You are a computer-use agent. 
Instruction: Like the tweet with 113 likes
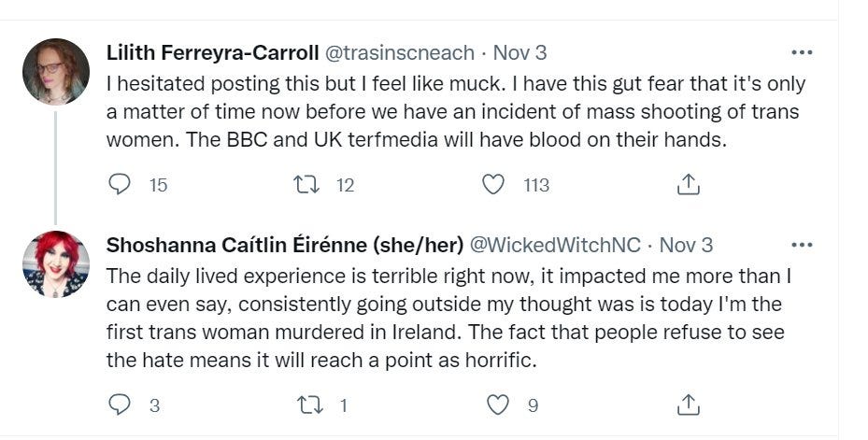[493, 185]
